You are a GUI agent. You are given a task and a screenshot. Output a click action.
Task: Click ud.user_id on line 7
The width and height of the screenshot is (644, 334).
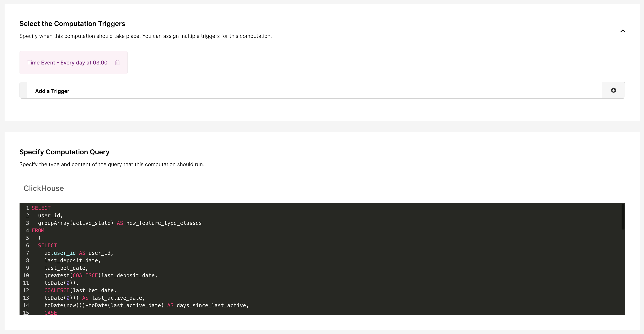point(60,253)
